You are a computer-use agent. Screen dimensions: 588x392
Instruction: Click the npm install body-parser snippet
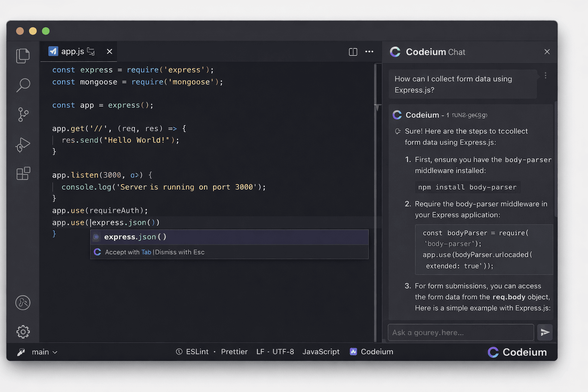pyautogui.click(x=467, y=187)
